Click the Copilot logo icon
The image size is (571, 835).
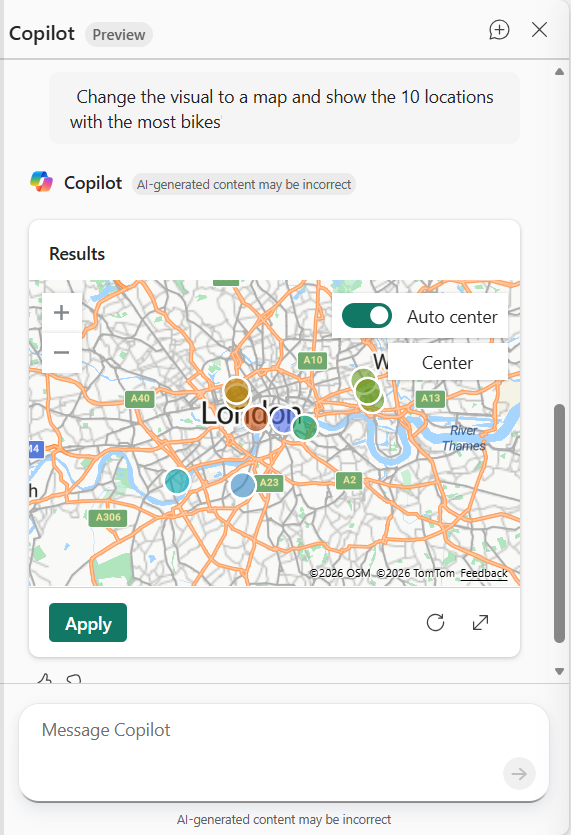click(x=42, y=182)
